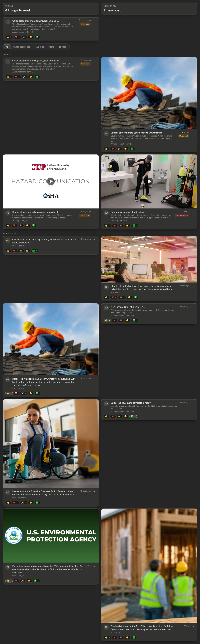Open TD avatar on Ladder safety post
The width and height of the screenshot is (200, 644).
coord(106,134)
